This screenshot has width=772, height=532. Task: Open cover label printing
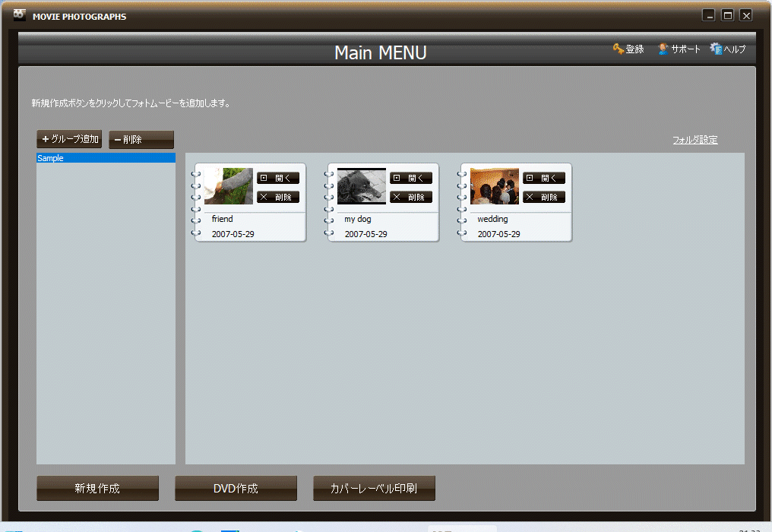[x=374, y=489]
